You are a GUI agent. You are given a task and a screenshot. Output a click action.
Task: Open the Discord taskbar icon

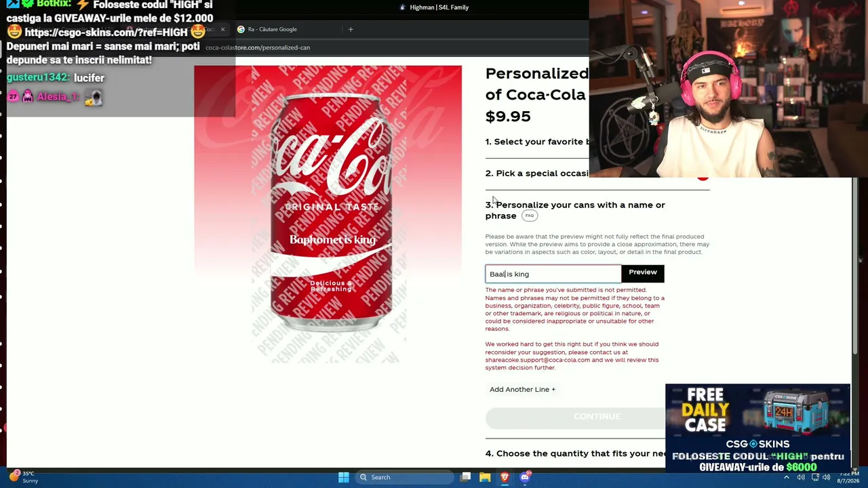click(525, 477)
